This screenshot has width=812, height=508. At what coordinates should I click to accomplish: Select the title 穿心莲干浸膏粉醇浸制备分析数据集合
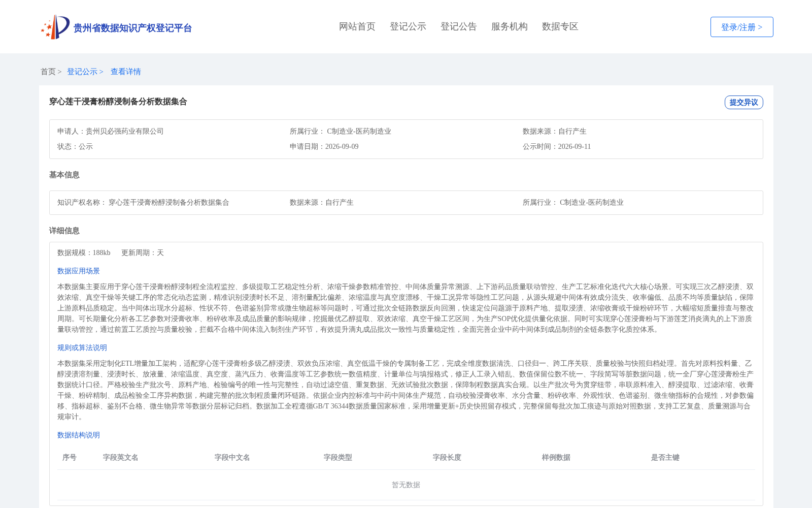(x=118, y=102)
